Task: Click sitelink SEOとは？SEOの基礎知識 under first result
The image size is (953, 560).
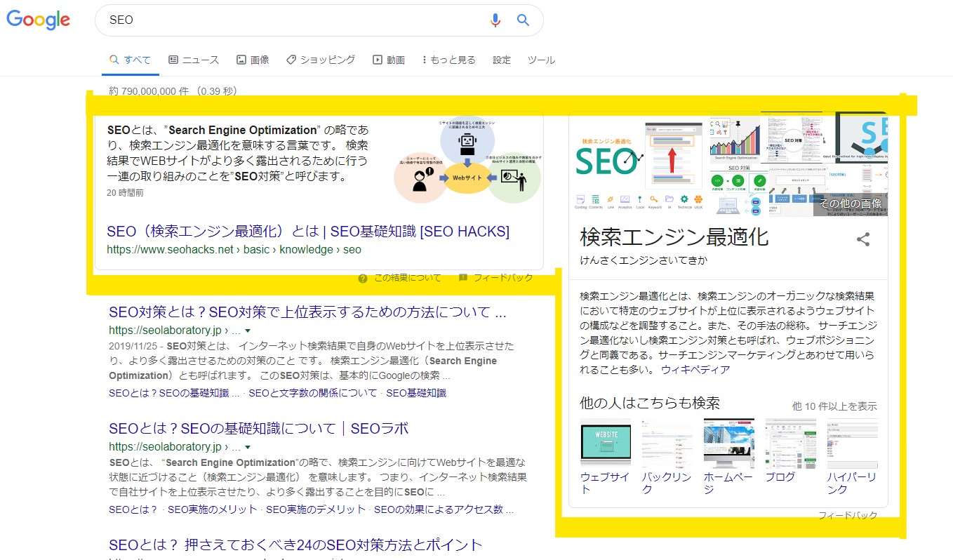Action: point(174,393)
